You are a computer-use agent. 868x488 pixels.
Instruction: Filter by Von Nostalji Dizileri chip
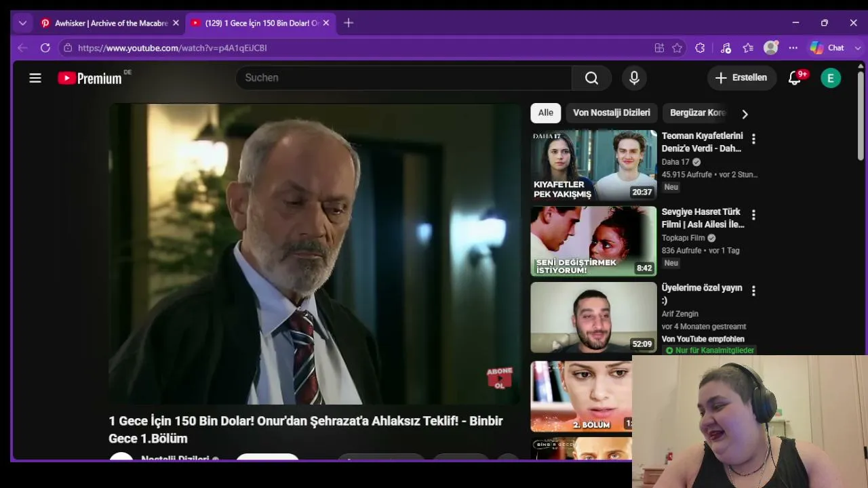coord(612,113)
